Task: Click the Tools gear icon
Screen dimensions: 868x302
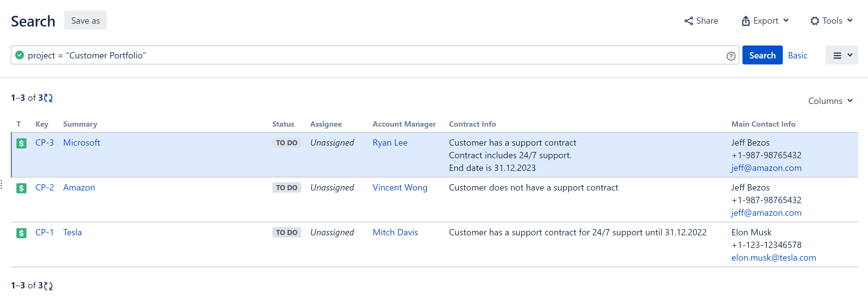Action: (x=815, y=20)
